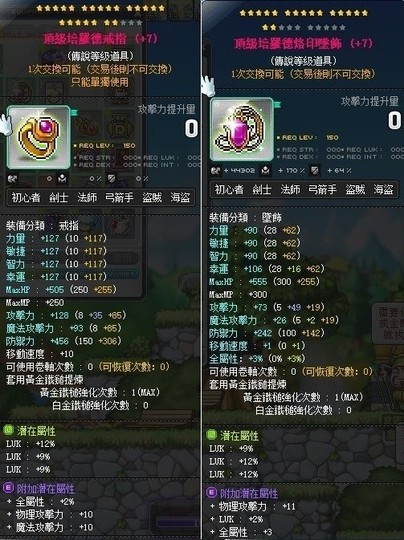Click the teal flag marker beside the ring icon

coord(74,112)
